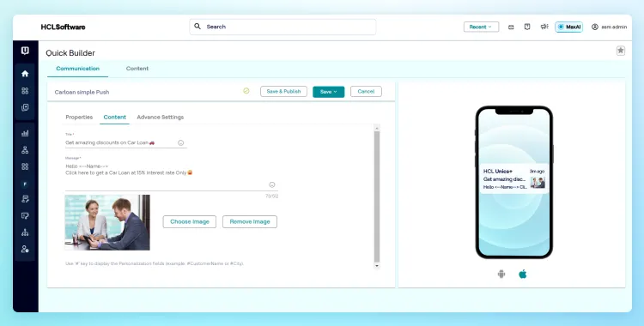Cancel editing the communication
This screenshot has width=644, height=326.
point(366,92)
